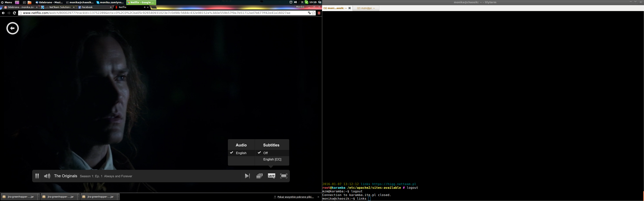Click the 13:19 clock
The height and width of the screenshot is (201, 644).
coord(313,2)
